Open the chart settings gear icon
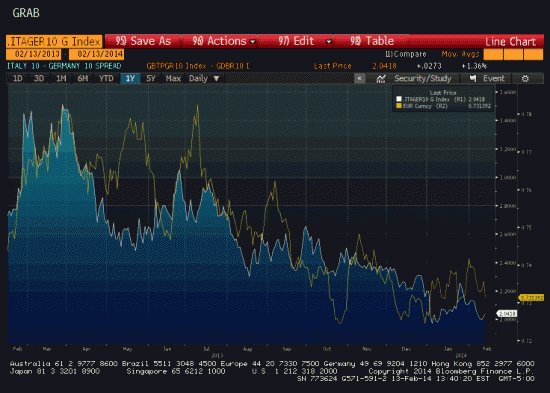Screen dimensions: 550x393 [525, 79]
